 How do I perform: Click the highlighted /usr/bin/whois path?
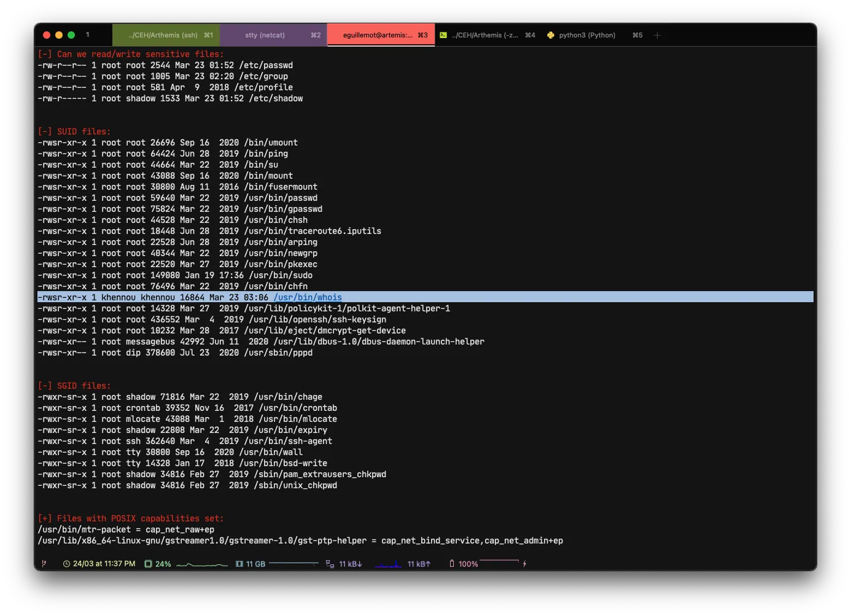pyautogui.click(x=308, y=297)
